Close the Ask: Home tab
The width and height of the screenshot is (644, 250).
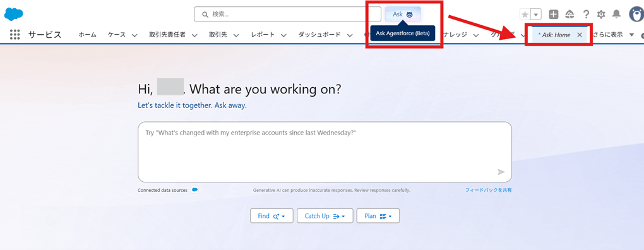(580, 35)
